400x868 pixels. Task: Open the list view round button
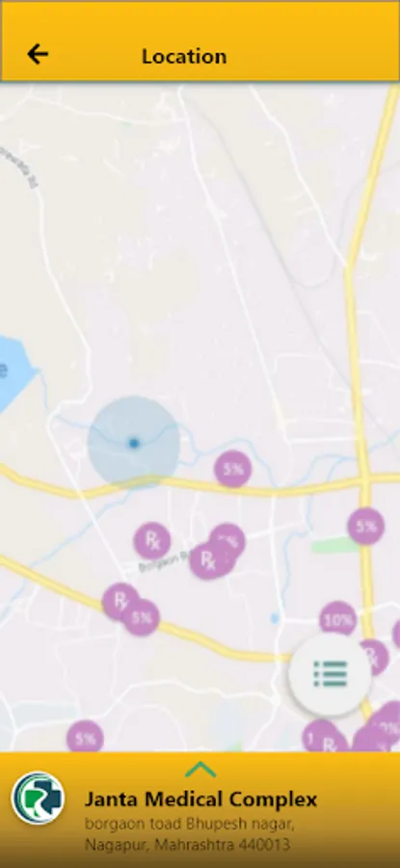(330, 674)
